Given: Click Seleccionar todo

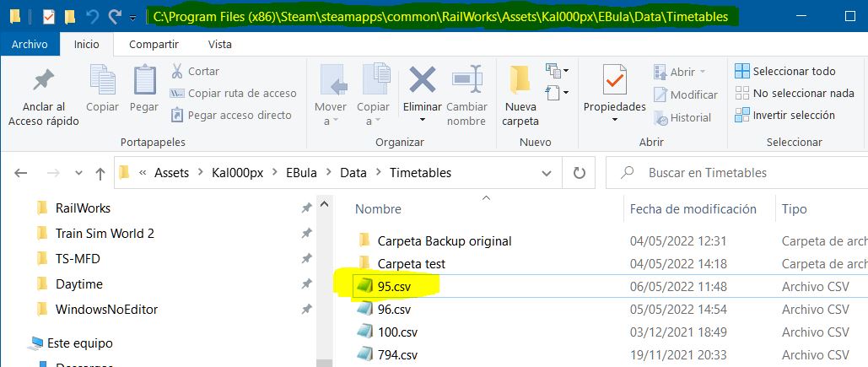Looking at the screenshot, I should click(x=785, y=72).
